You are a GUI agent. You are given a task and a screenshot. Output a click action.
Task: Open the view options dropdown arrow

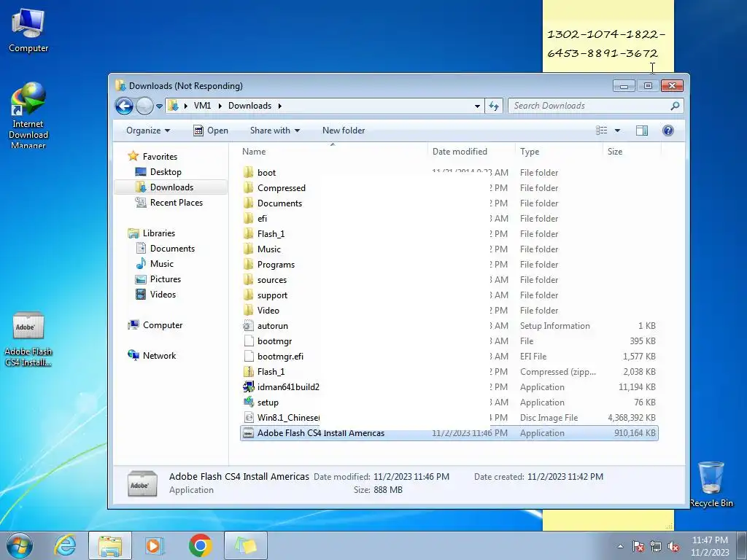pos(617,131)
